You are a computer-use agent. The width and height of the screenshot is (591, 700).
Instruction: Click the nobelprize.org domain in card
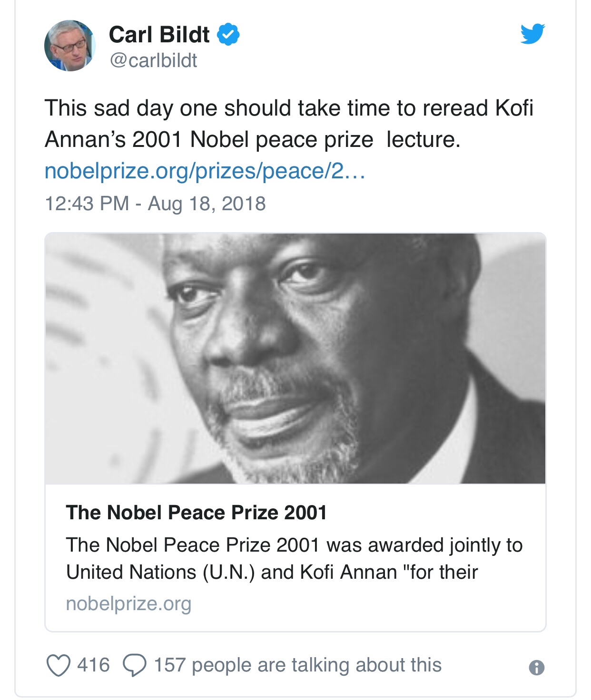click(x=128, y=604)
